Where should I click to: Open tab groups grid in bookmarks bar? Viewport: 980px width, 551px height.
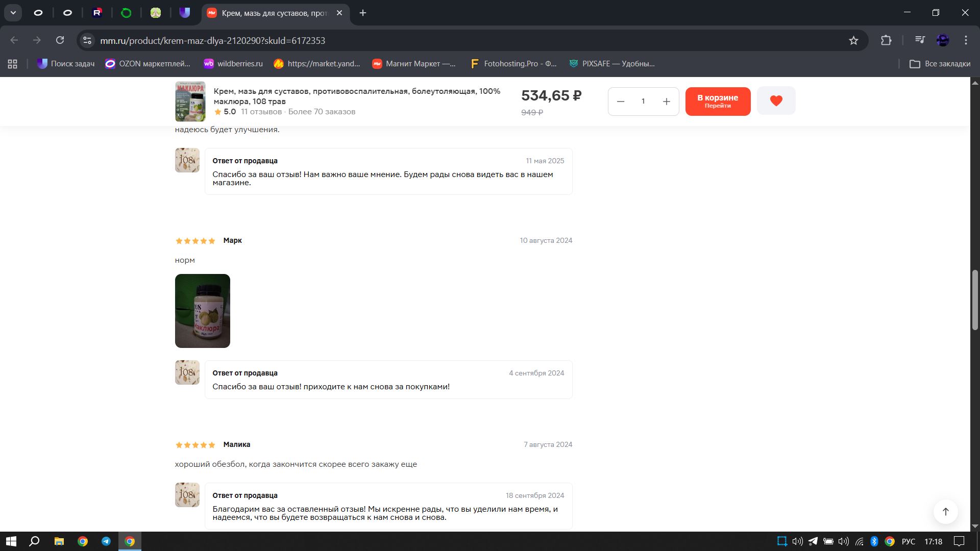13,64
